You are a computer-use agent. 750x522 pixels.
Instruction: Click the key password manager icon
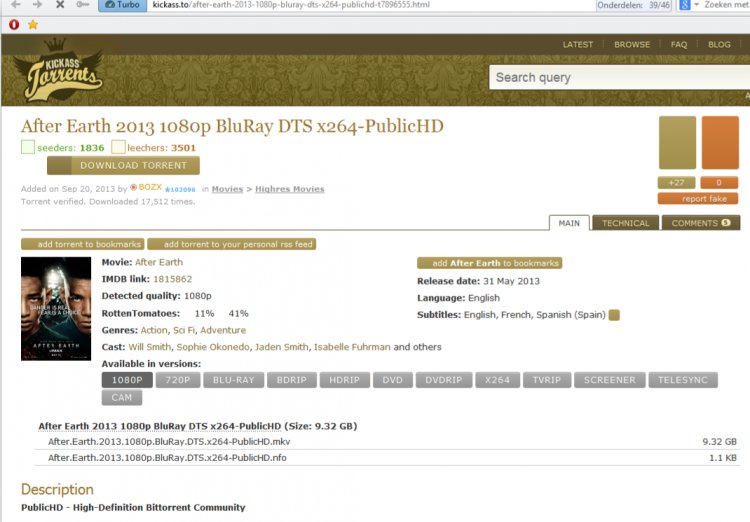[83, 4]
